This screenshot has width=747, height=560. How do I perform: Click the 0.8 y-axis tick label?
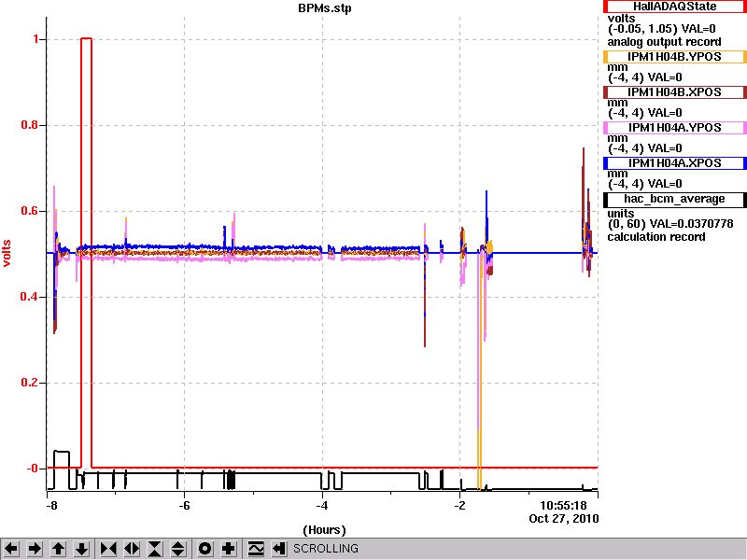[30, 125]
